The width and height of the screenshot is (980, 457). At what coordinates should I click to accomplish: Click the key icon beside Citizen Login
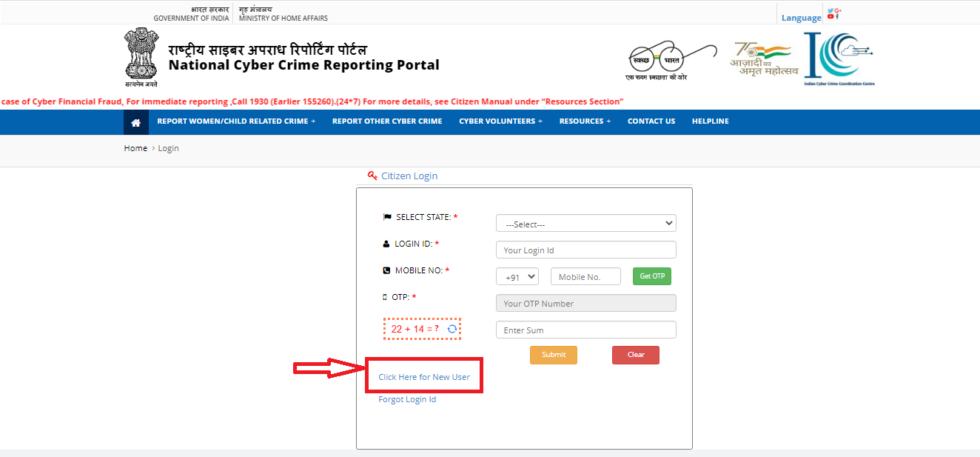coord(372,176)
